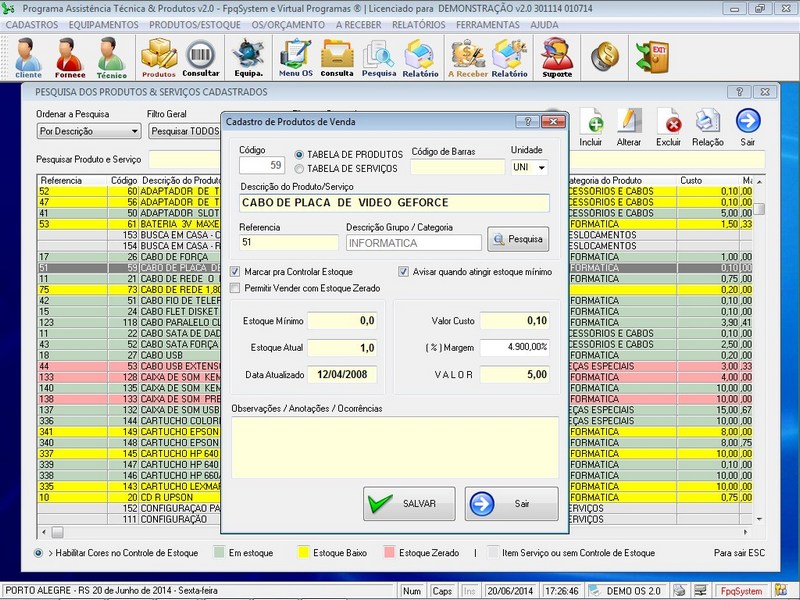Click the Consulta folder icon
The width and height of the screenshot is (800, 600).
coord(337,58)
